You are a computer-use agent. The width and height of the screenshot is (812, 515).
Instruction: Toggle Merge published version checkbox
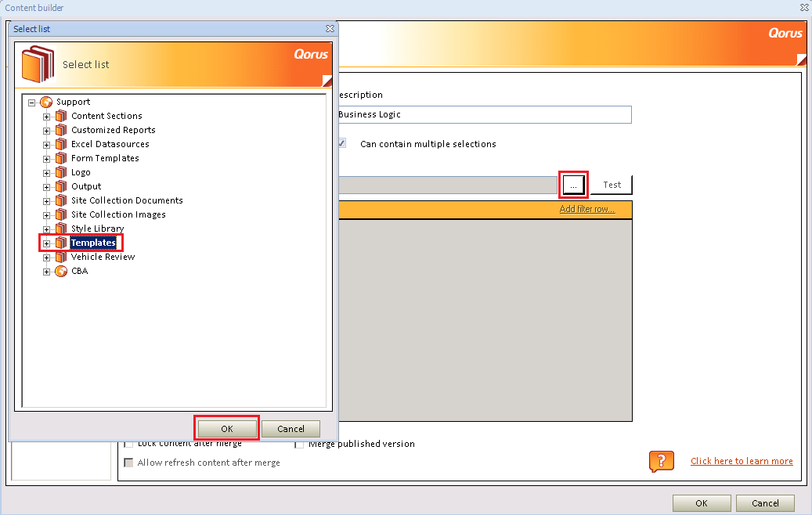299,444
